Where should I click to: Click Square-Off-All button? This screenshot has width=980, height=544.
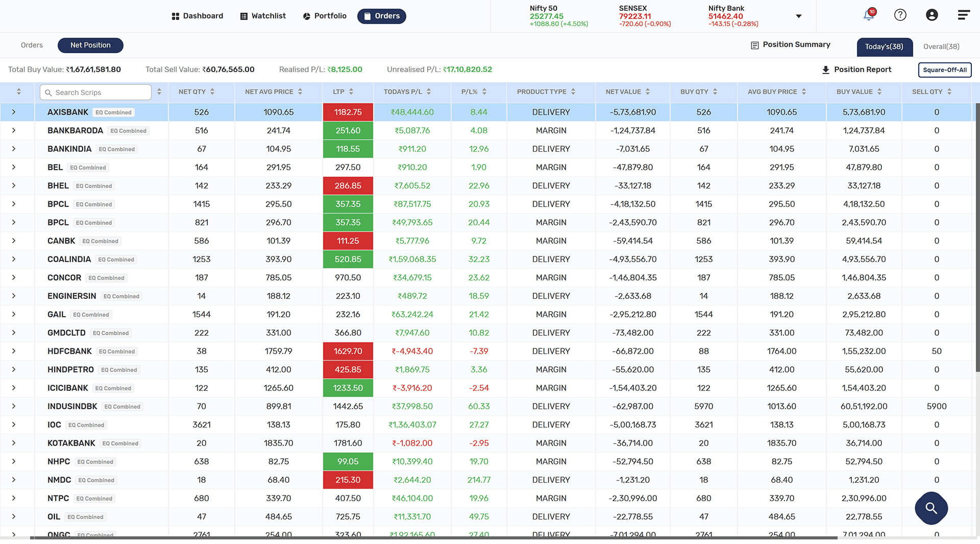[945, 70]
